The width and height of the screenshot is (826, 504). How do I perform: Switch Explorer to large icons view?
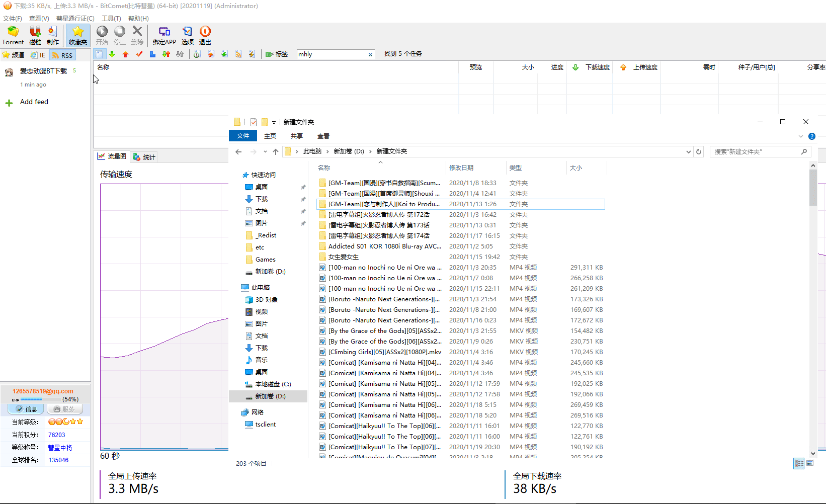(x=810, y=463)
